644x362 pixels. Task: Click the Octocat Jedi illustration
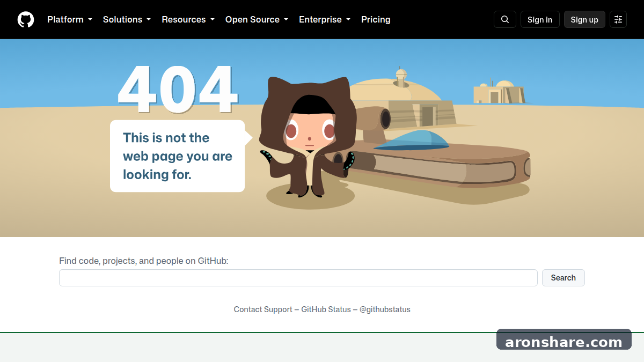pos(308,137)
